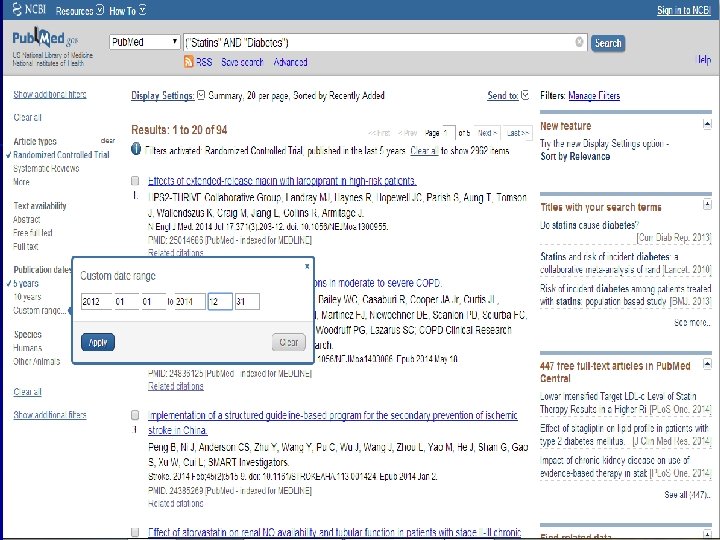This screenshot has width=720, height=540.
Task: Go to the Last results page
Action: point(518,133)
